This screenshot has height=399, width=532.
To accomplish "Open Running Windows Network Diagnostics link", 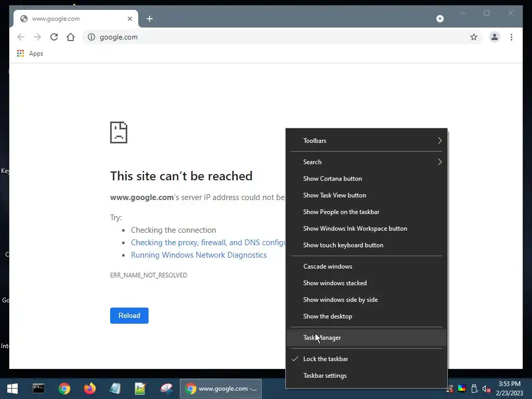I will pyautogui.click(x=199, y=255).
